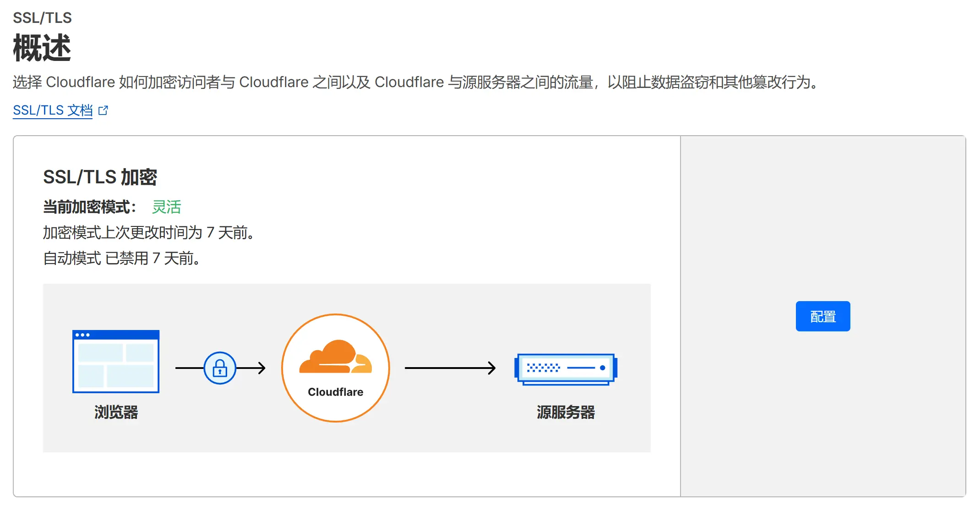This screenshot has height=517, width=980.
Task: Click the 当前加密模式 label
Action: (x=90, y=207)
